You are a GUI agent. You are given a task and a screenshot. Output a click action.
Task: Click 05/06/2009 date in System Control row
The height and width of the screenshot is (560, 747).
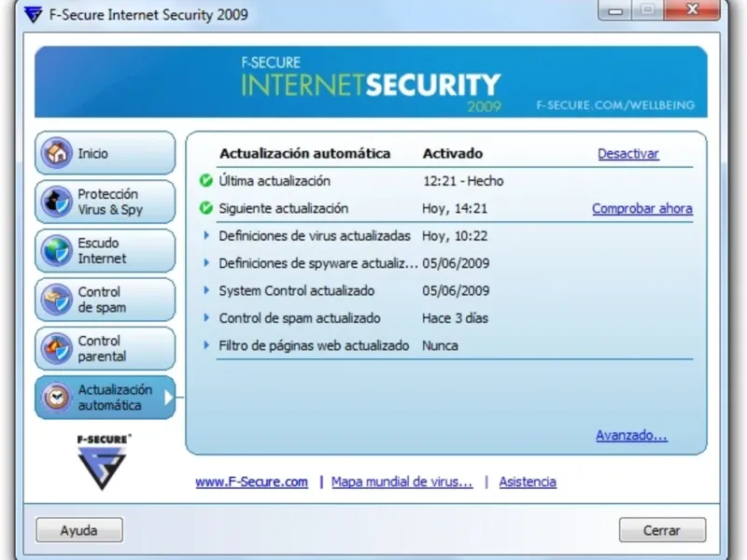(456, 290)
